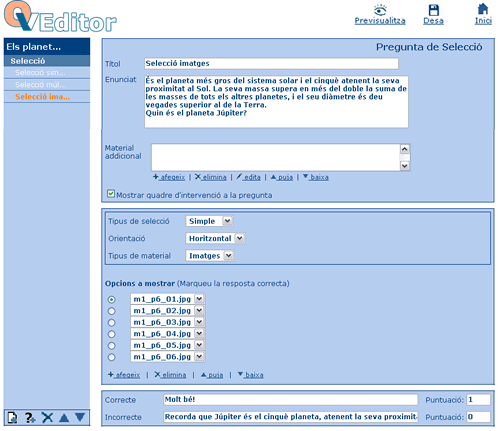This screenshot has height=431, width=500.
Task: Click afegeix below the options list
Action: (124, 375)
